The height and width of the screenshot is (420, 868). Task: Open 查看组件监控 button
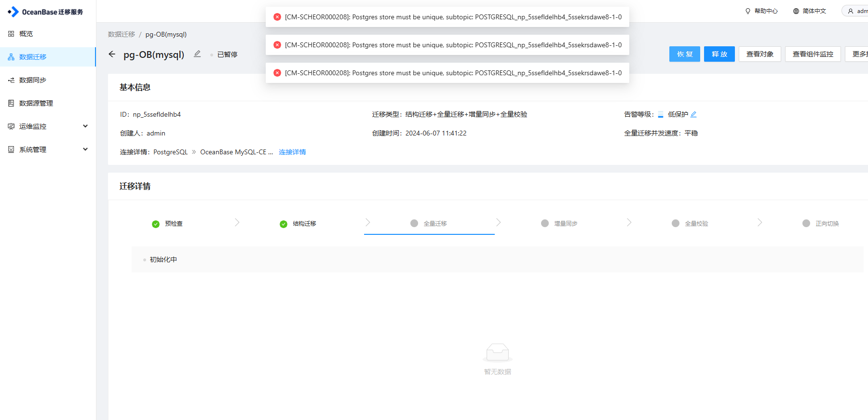point(813,54)
